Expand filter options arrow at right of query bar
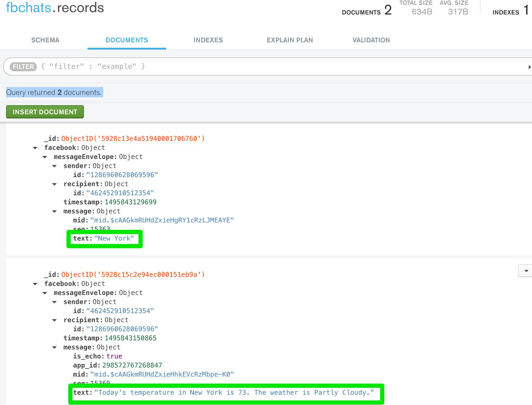532x405 pixels. pyautogui.click(x=530, y=67)
